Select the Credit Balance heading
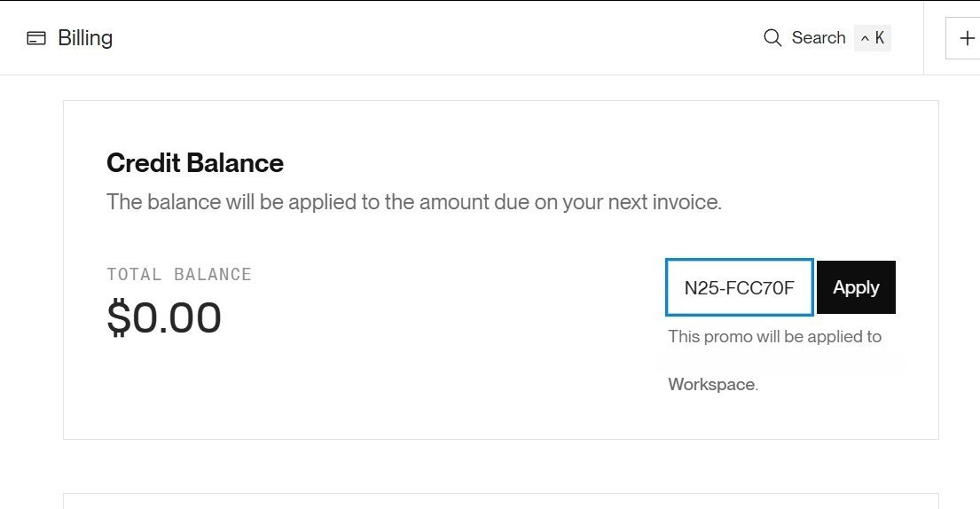Viewport: 980px width, 509px height. [195, 163]
